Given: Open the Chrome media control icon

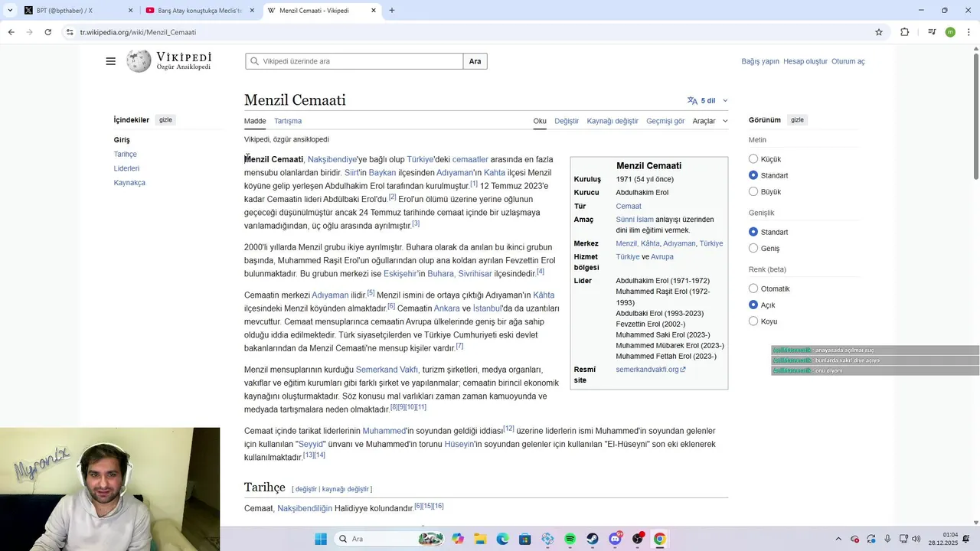Looking at the screenshot, I should (932, 32).
